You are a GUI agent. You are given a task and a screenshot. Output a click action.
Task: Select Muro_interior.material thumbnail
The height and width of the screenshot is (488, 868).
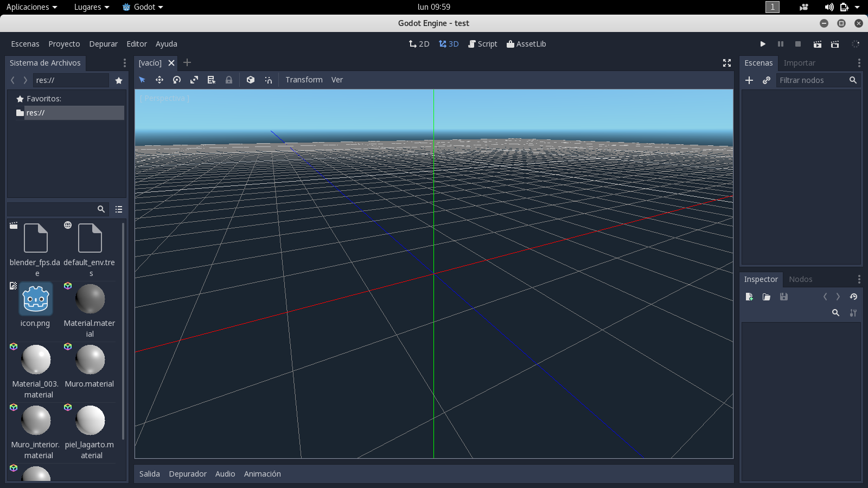pos(36,420)
